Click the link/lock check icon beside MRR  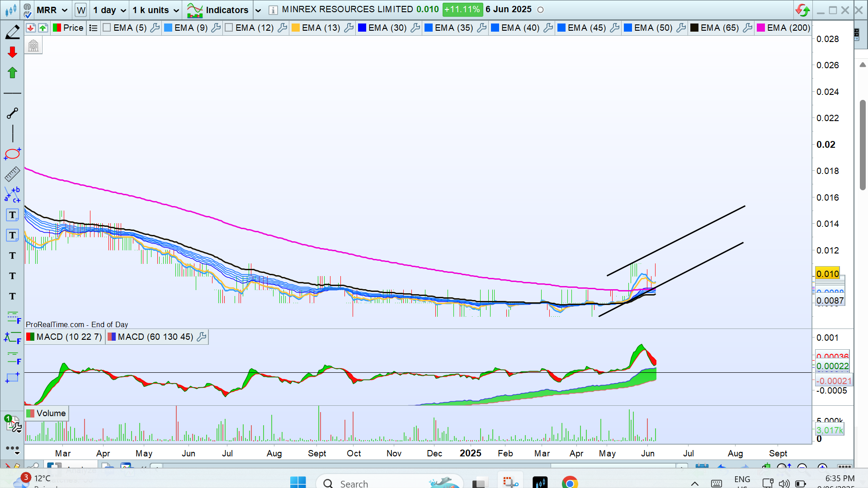pyautogui.click(x=27, y=10)
